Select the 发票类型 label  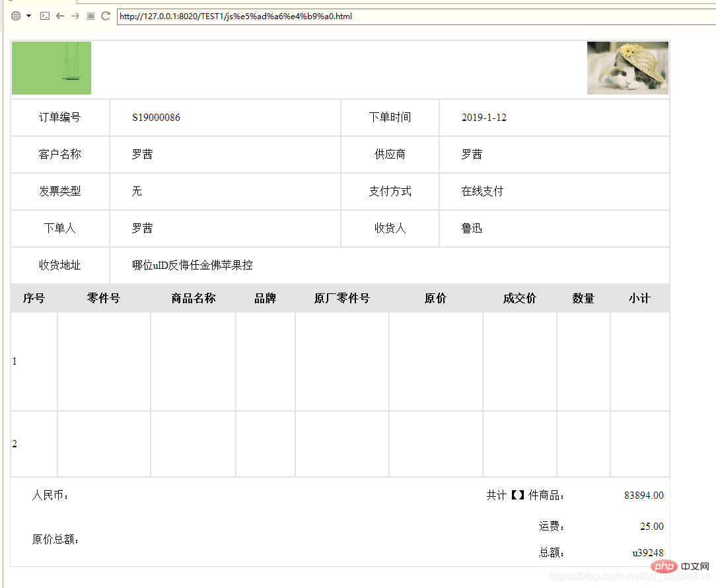pyautogui.click(x=60, y=191)
